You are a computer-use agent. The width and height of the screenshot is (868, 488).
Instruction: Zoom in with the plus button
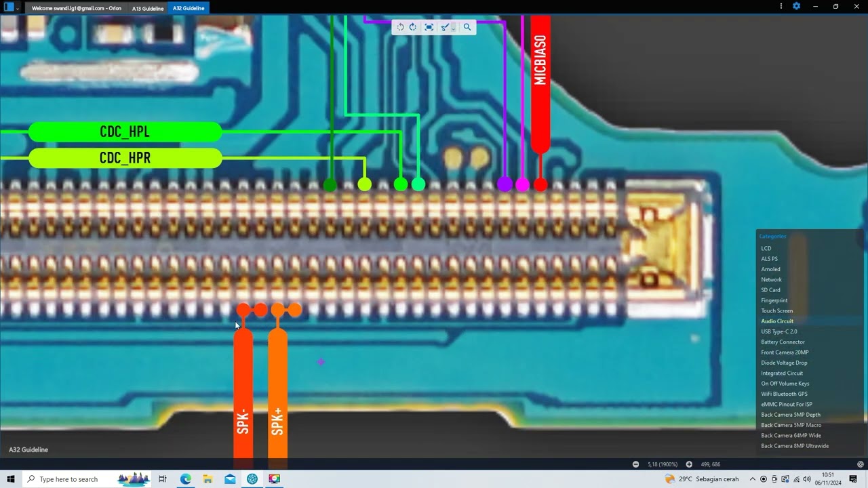(x=689, y=464)
